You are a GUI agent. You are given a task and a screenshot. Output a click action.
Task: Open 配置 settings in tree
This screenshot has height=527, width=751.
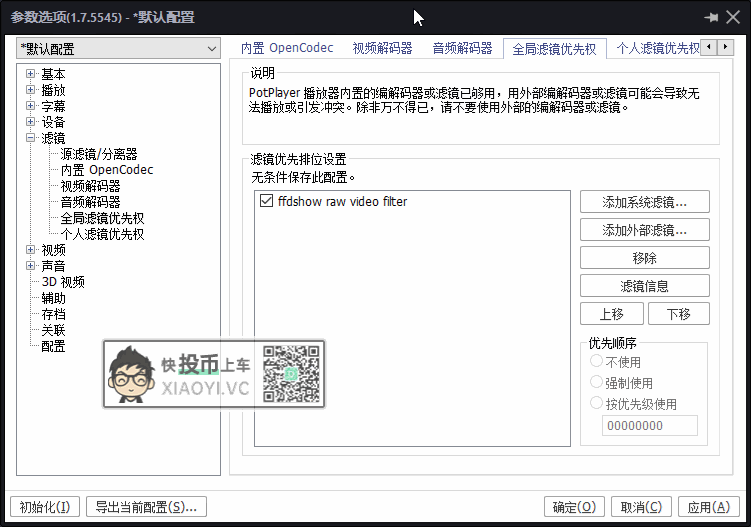point(53,346)
